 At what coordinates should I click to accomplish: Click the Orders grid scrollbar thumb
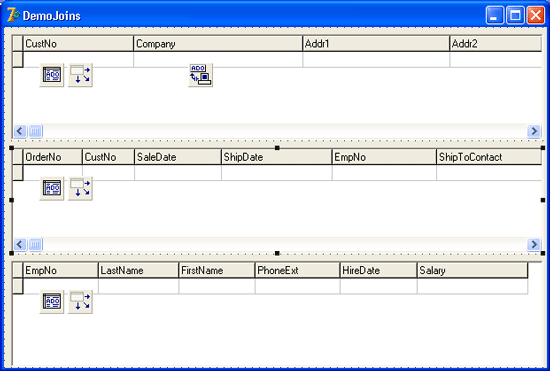click(35, 244)
